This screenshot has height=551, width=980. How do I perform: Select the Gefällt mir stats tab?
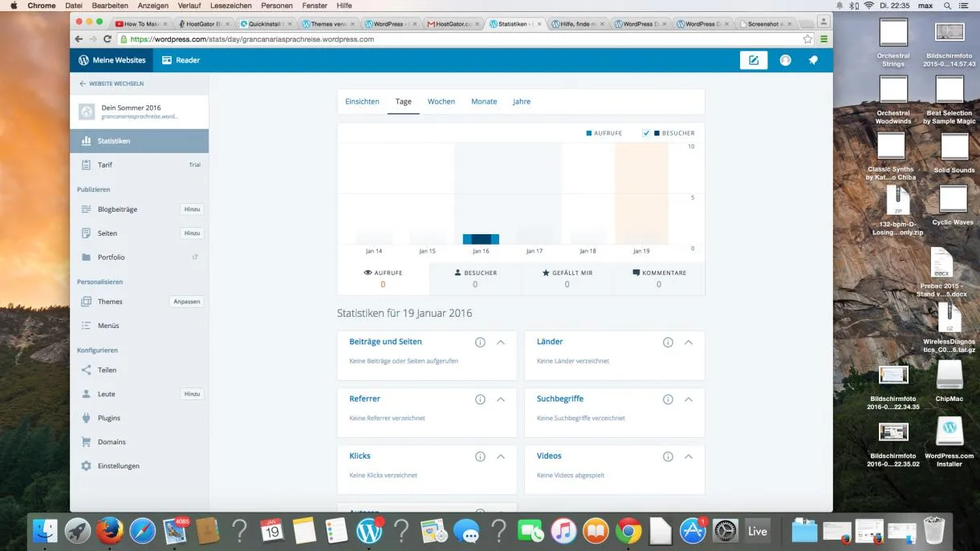pyautogui.click(x=567, y=278)
